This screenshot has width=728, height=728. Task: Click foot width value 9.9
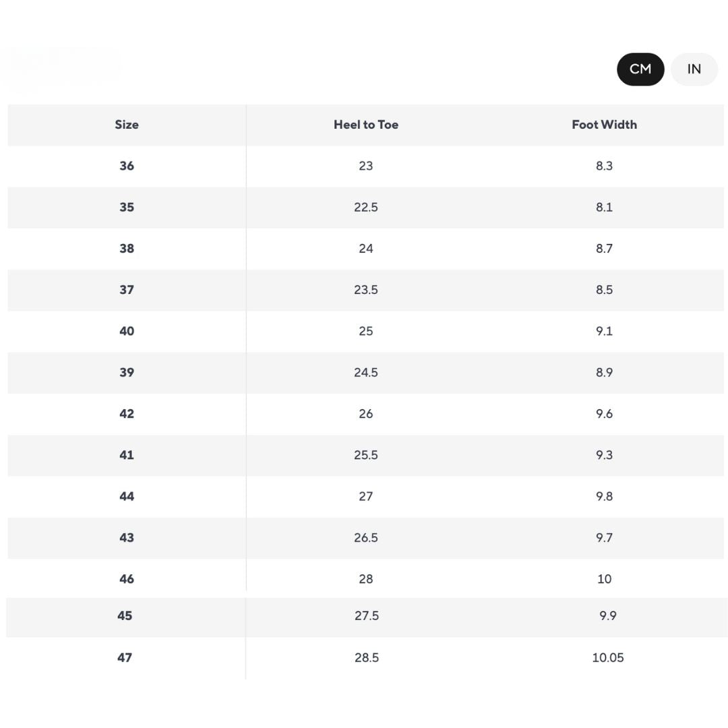click(x=608, y=615)
